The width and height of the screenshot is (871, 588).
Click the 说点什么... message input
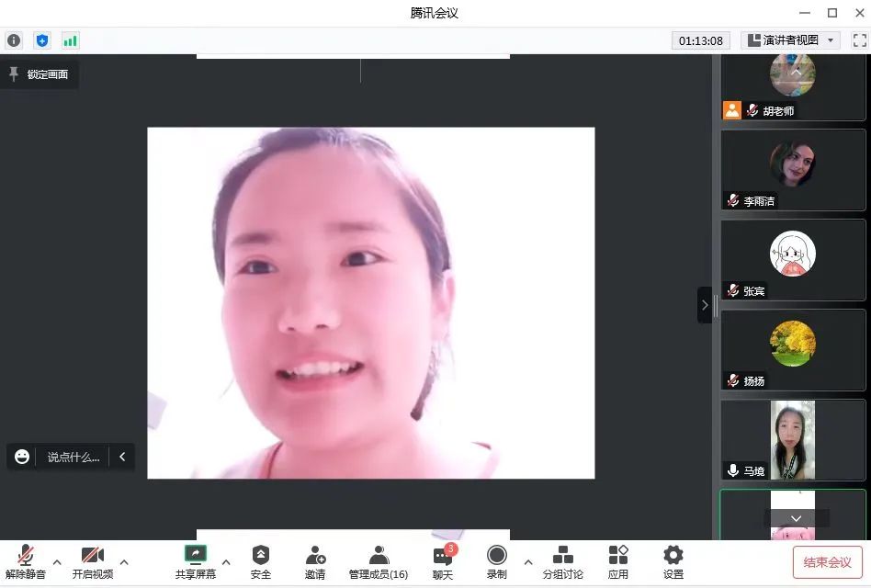point(74,457)
